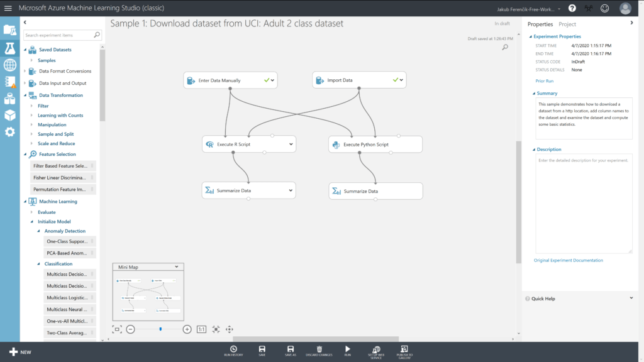Open the Web Services globe icon

point(10,65)
